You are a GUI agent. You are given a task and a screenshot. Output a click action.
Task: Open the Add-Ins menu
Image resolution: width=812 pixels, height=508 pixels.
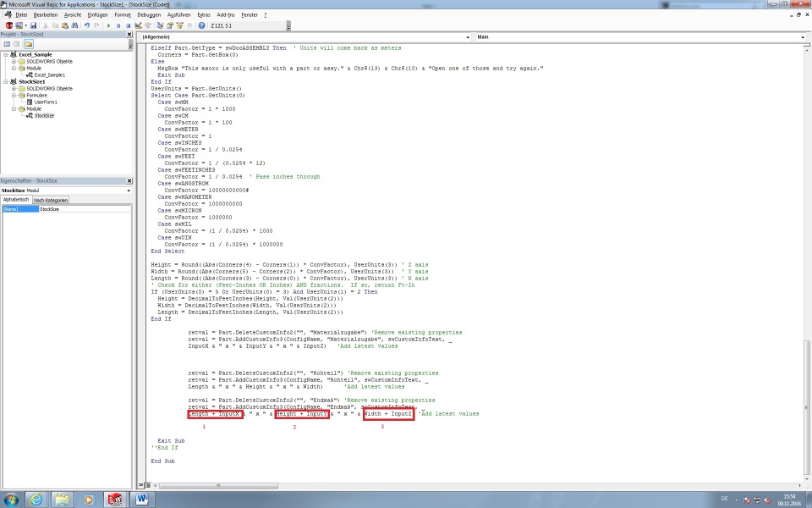[226, 15]
